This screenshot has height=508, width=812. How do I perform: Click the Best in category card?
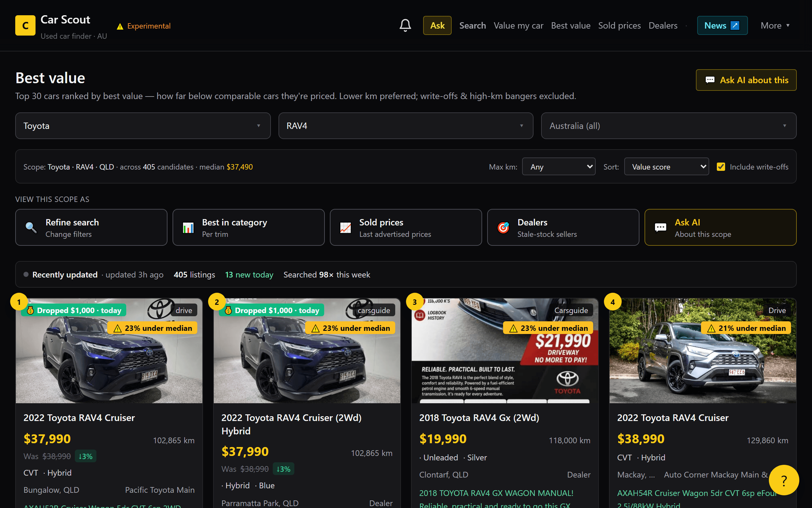click(249, 227)
